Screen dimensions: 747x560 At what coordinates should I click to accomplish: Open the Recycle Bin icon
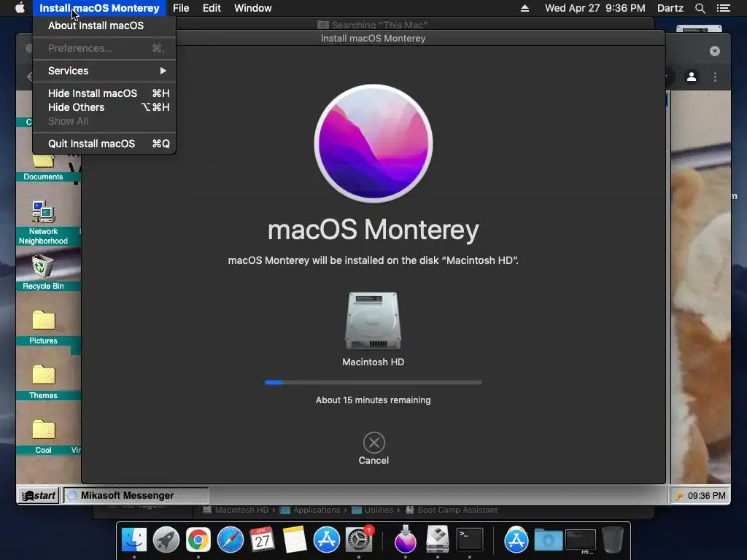pyautogui.click(x=43, y=273)
